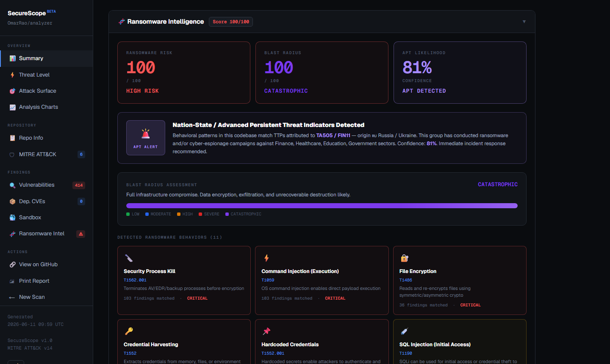Click the Dep. CVEs count badge 0

click(81, 201)
